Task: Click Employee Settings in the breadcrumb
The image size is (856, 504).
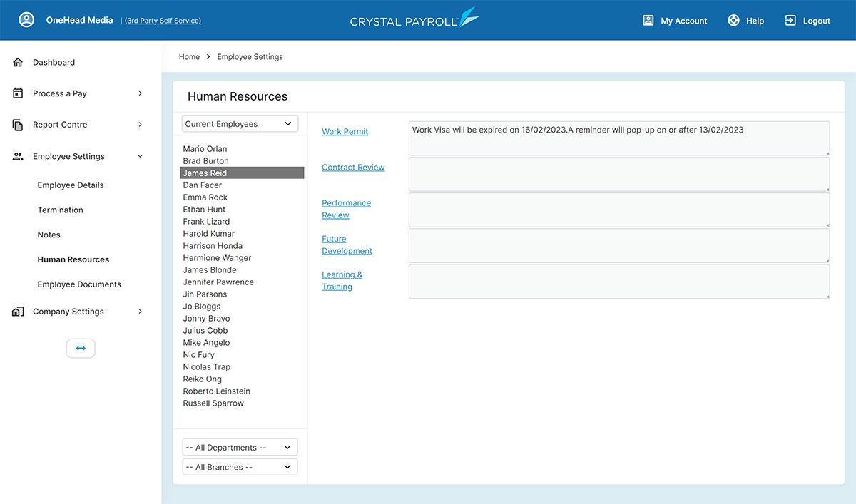Action: tap(250, 57)
